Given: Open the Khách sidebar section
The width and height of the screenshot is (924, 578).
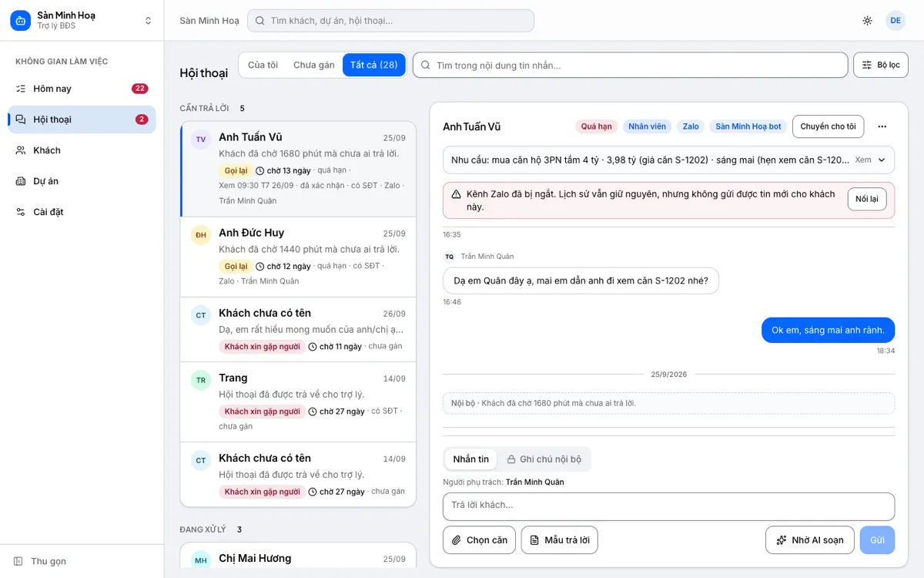Looking at the screenshot, I should pos(82,150).
